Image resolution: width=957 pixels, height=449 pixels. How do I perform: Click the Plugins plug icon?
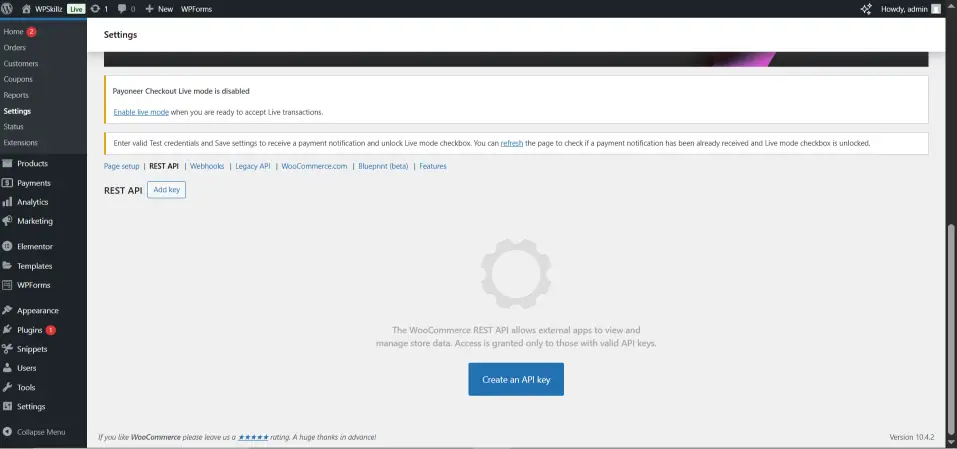(7, 330)
